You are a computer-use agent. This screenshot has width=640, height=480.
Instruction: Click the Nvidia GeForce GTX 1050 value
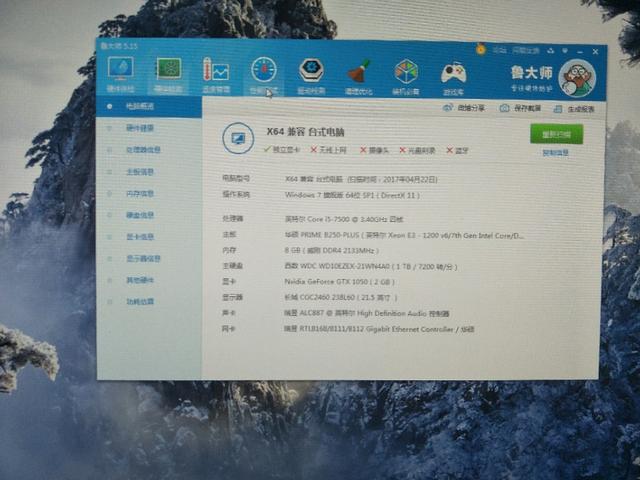tap(339, 282)
